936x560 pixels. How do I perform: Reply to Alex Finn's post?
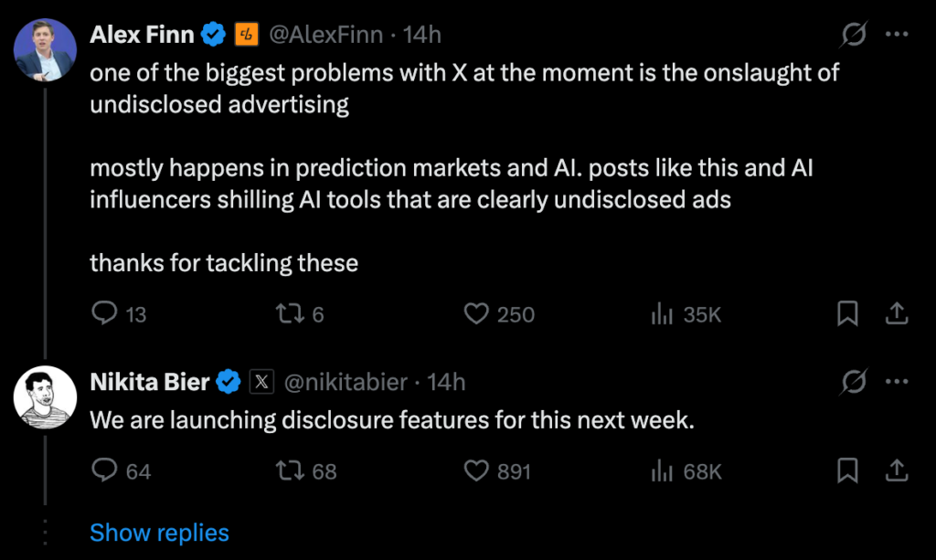point(106,314)
